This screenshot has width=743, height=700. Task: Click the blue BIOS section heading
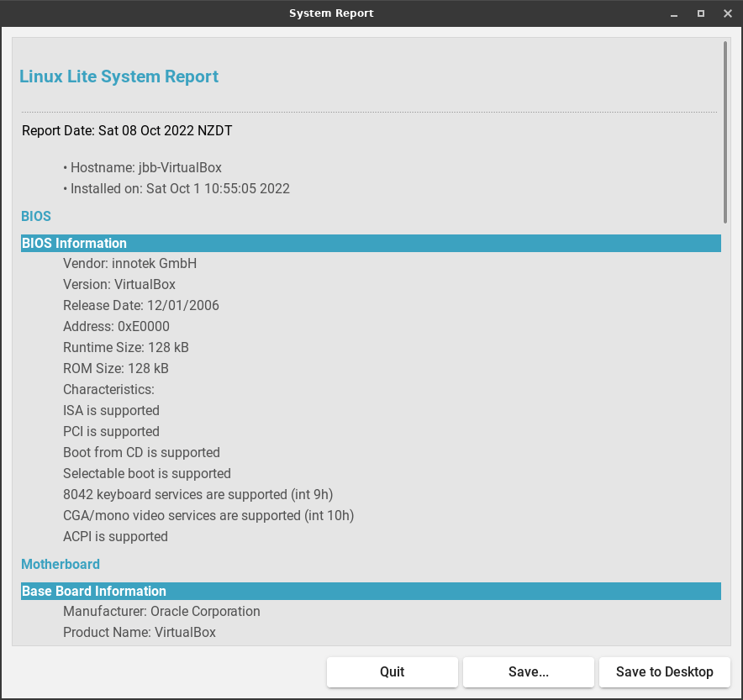(36, 216)
